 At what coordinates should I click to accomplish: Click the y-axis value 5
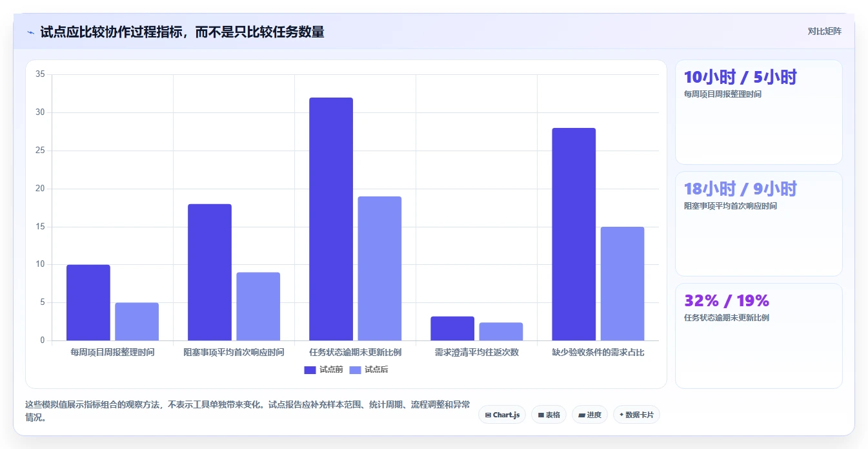pyautogui.click(x=43, y=302)
